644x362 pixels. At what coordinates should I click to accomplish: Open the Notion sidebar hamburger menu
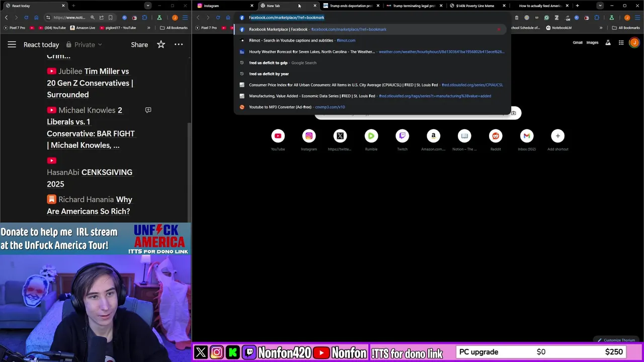[x=12, y=45]
